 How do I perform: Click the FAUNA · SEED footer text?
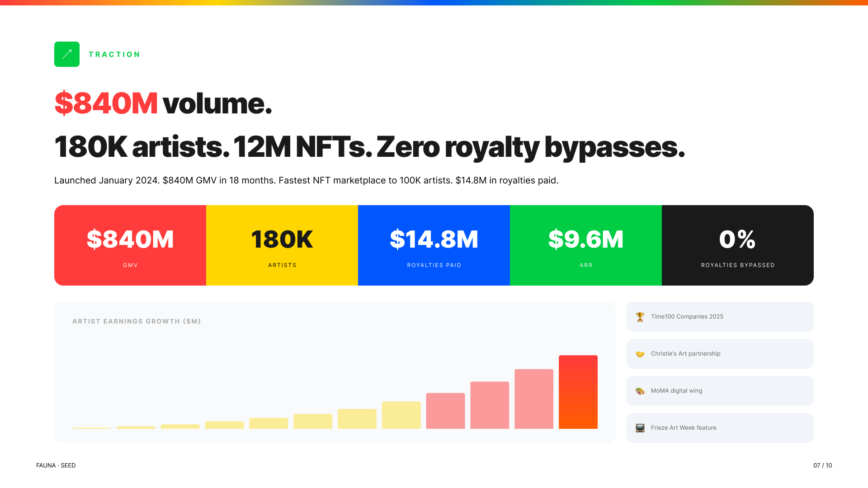click(x=56, y=465)
